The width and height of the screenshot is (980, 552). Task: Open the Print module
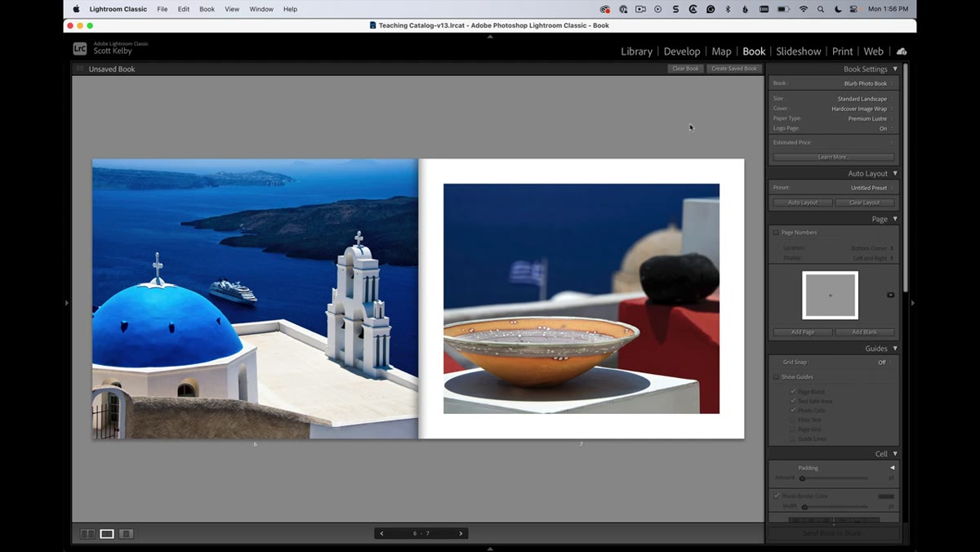(843, 51)
